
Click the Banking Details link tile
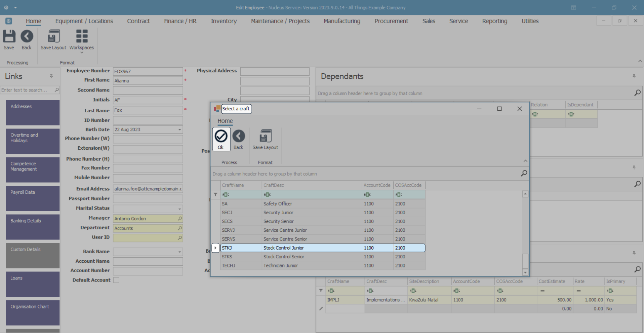[x=33, y=227]
